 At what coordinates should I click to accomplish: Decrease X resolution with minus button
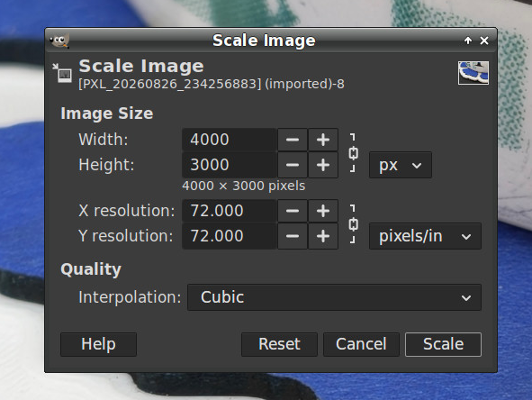[293, 211]
